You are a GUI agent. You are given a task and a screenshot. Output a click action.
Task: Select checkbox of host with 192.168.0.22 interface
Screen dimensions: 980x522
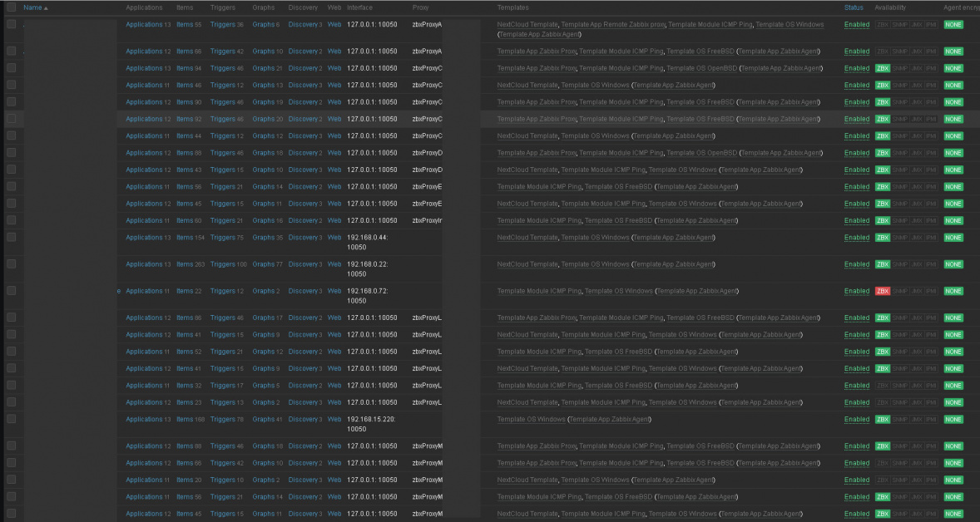point(12,263)
